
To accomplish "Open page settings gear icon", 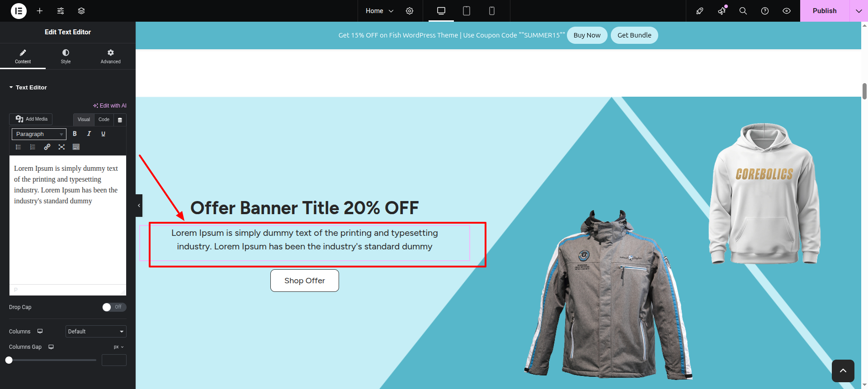I will coord(410,11).
